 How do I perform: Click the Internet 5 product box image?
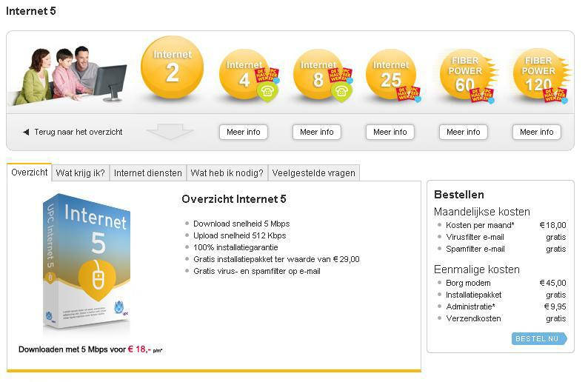(x=87, y=261)
